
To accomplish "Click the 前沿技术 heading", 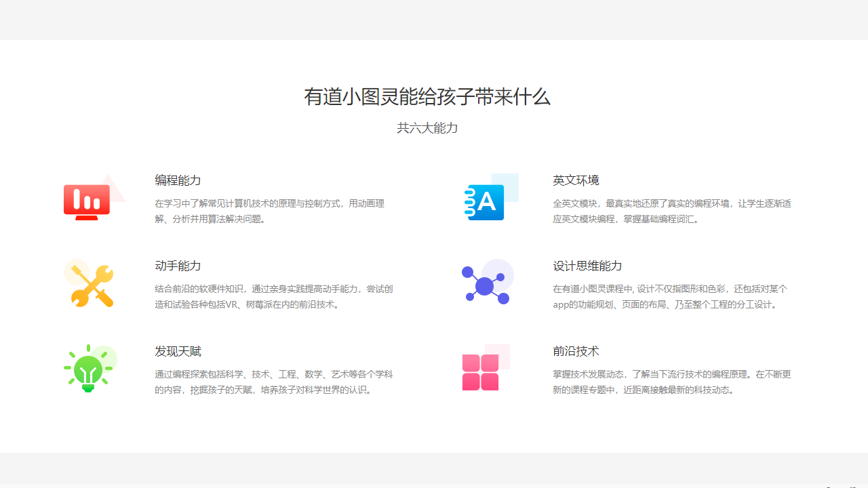I will [x=575, y=351].
